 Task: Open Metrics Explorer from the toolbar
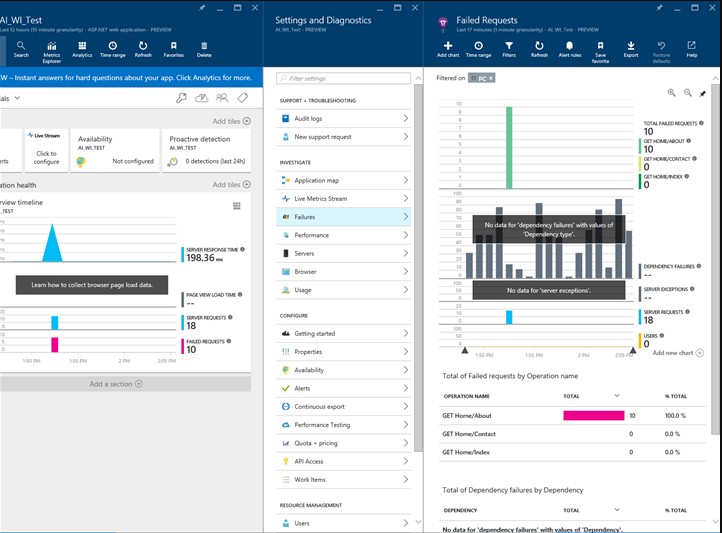click(x=52, y=52)
